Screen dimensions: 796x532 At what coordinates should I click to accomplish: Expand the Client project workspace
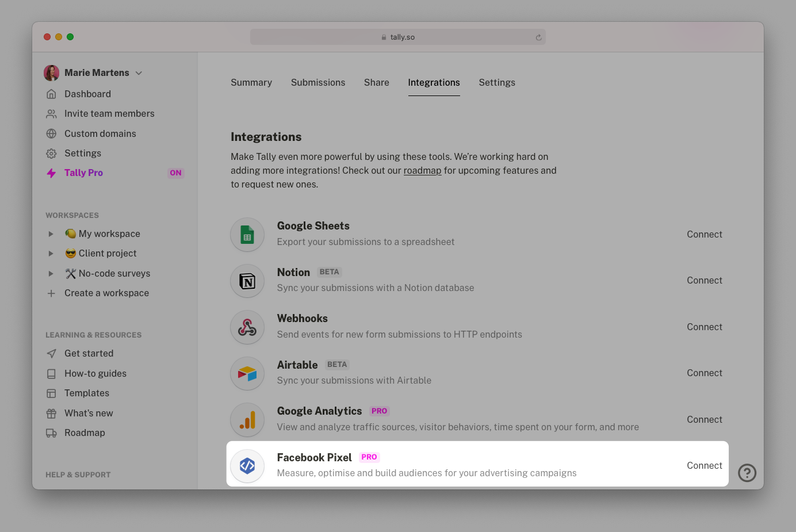click(x=51, y=254)
